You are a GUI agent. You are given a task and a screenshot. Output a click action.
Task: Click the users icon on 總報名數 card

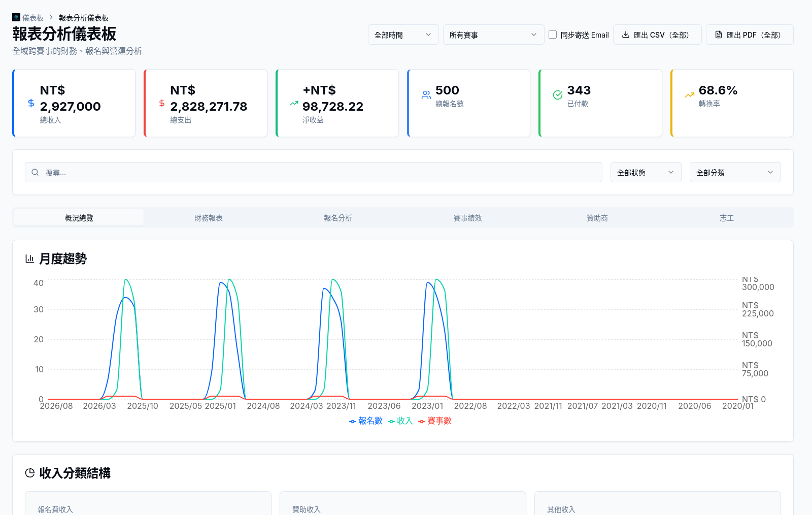[x=426, y=95]
